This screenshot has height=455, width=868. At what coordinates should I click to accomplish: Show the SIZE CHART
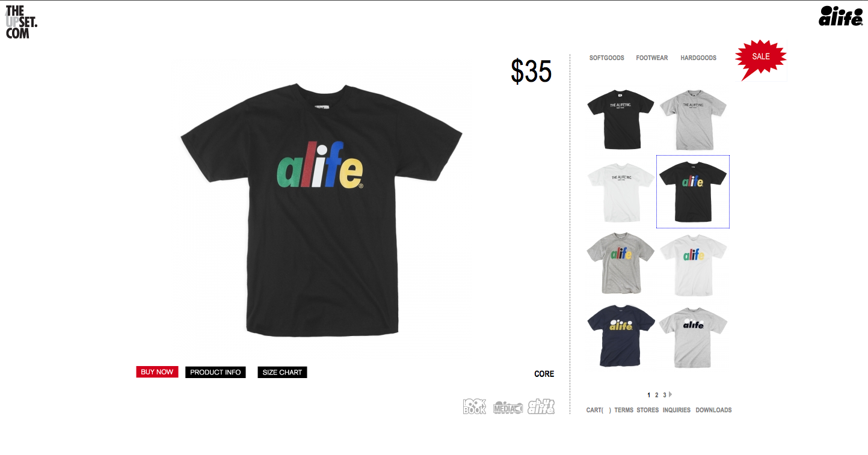tap(282, 373)
